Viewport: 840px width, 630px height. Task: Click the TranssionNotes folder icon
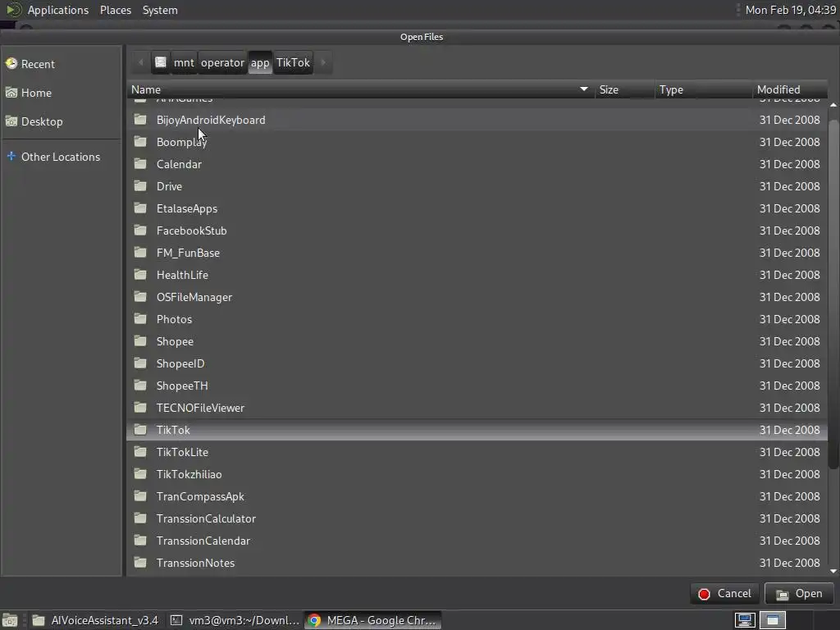pyautogui.click(x=140, y=563)
